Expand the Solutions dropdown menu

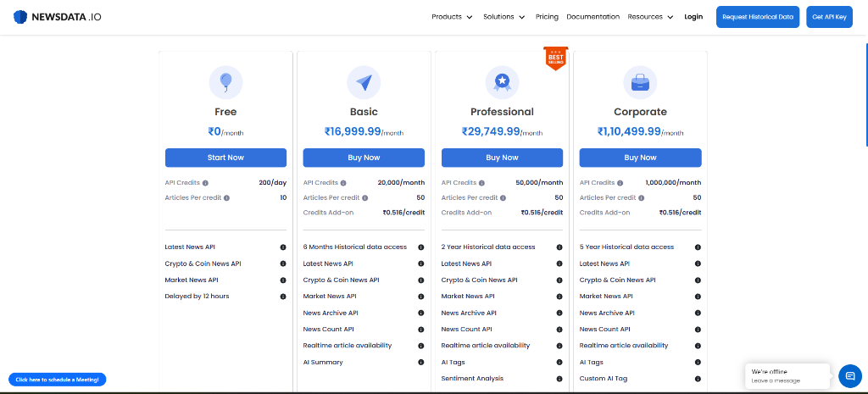(x=504, y=17)
